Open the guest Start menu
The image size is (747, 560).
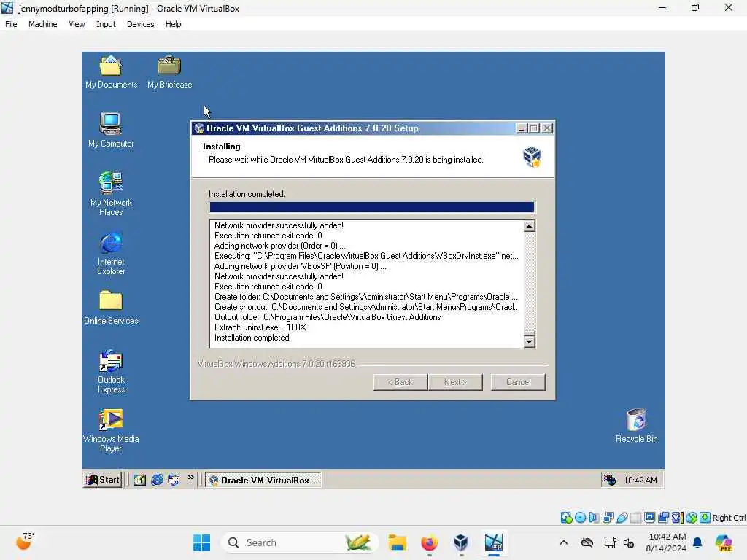(102, 480)
